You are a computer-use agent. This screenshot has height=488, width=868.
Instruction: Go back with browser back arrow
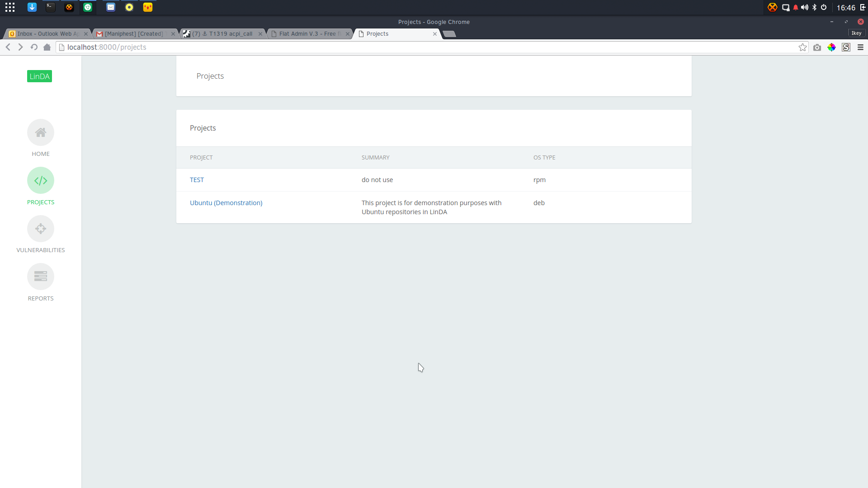click(x=8, y=47)
